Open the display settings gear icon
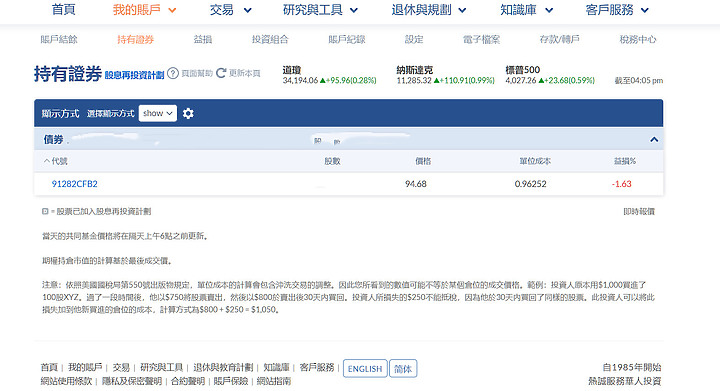This screenshot has width=720, height=391. [188, 113]
